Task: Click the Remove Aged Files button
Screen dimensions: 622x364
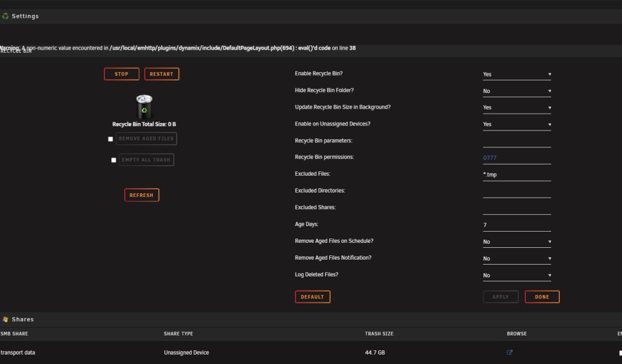Action: (x=146, y=139)
